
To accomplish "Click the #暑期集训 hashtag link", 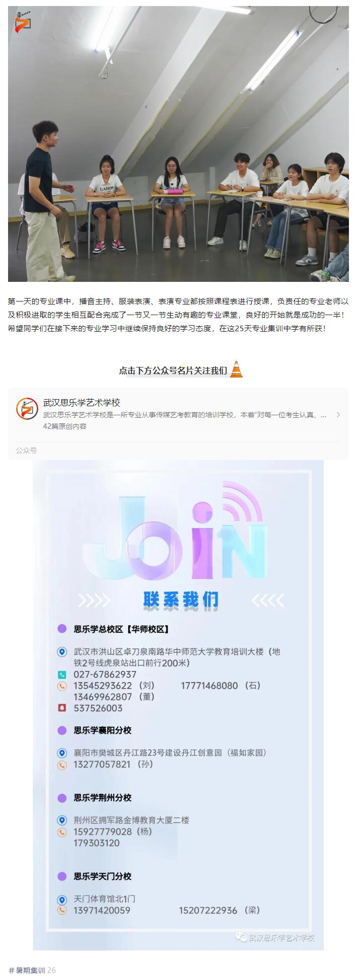I will (x=27, y=970).
